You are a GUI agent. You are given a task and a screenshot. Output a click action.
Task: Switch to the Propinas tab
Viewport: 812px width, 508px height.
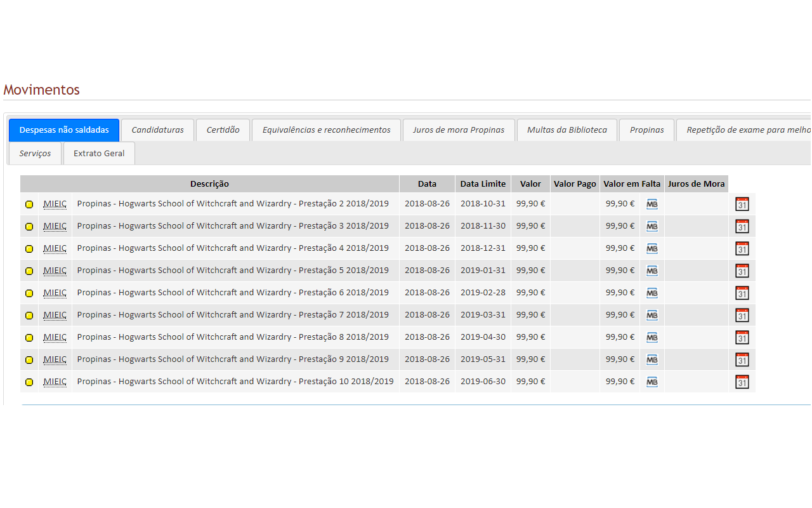(647, 130)
